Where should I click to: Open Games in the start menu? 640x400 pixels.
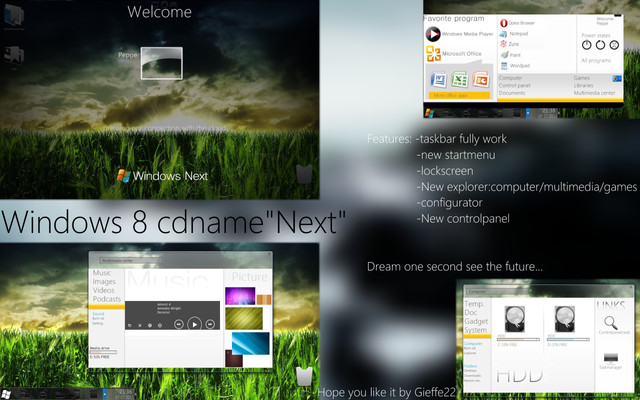582,78
